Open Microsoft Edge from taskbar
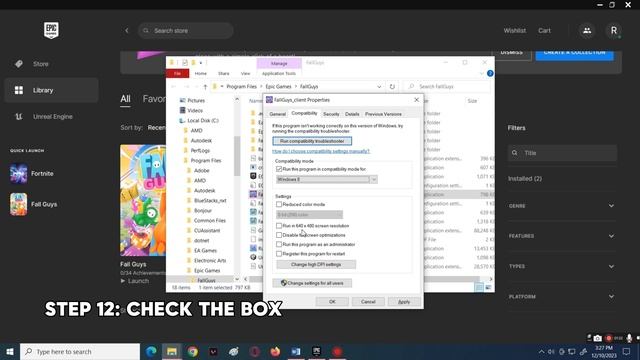 (x=151, y=351)
